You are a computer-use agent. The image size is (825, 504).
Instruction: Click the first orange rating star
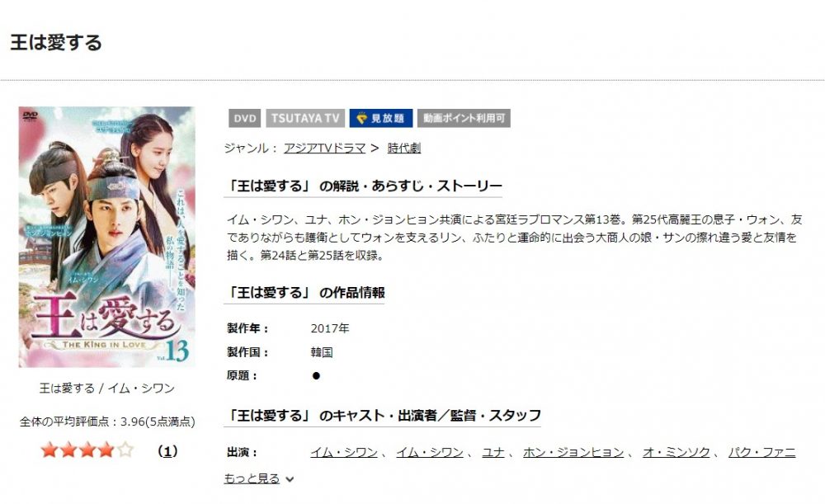(49, 450)
